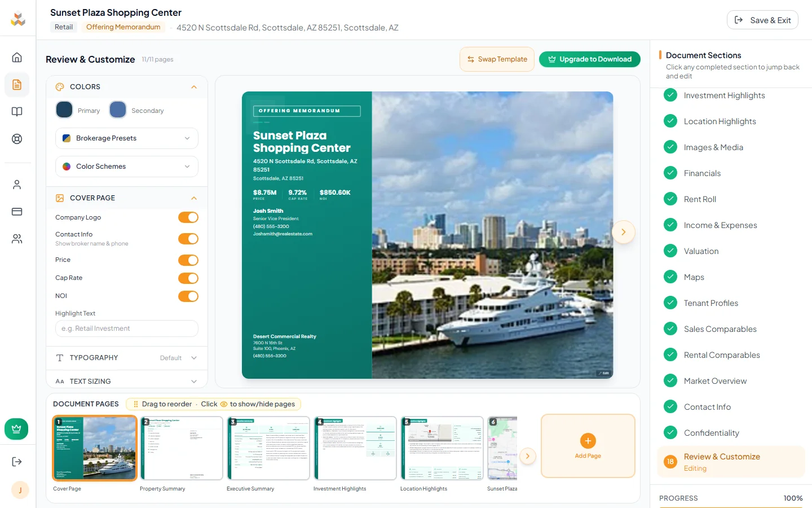Select the Primary color swatch
This screenshot has width=812, height=508.
[63, 110]
